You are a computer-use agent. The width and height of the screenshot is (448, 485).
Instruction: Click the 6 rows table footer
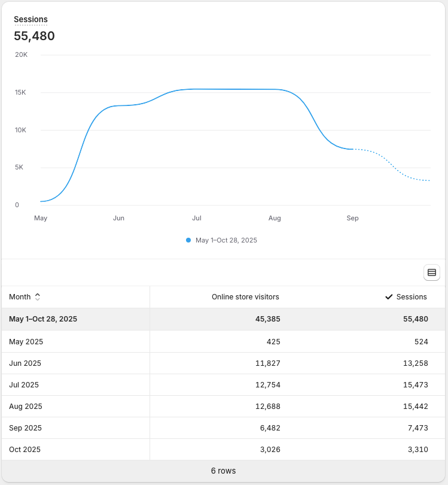[224, 471]
